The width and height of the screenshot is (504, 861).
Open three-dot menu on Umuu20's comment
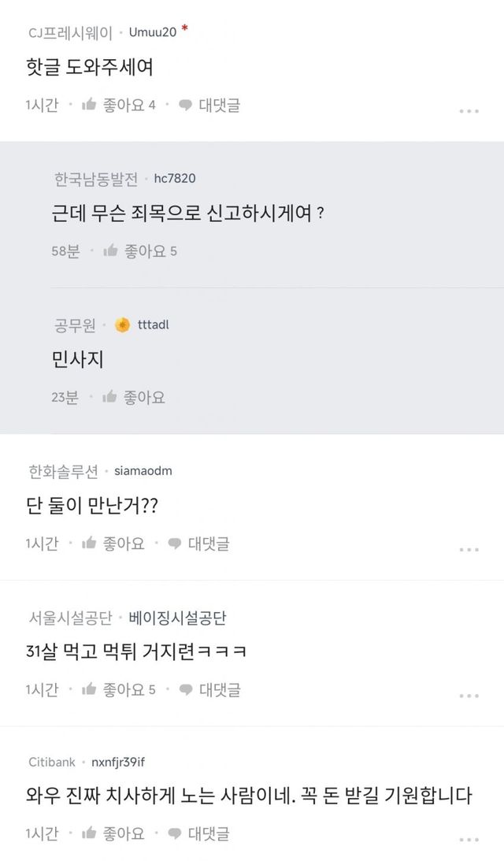coord(469,111)
